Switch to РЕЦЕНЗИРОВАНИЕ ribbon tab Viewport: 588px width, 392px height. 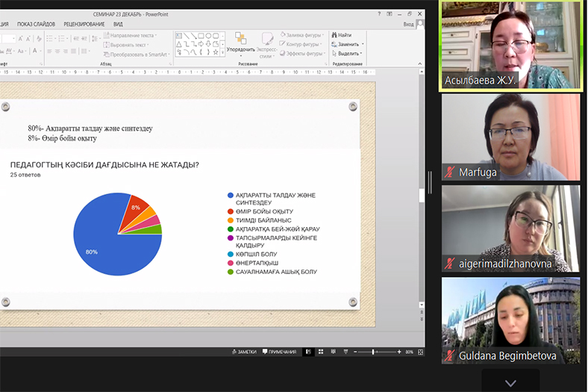coord(84,24)
